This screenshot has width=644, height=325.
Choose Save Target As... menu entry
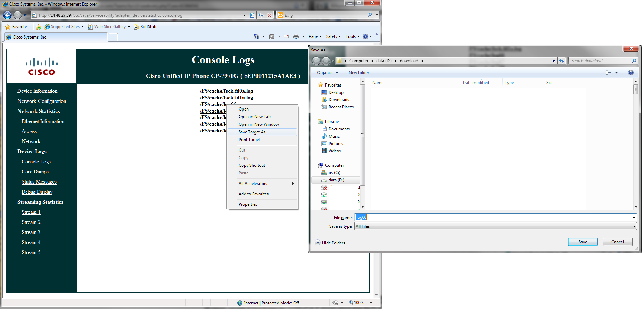pos(262,132)
